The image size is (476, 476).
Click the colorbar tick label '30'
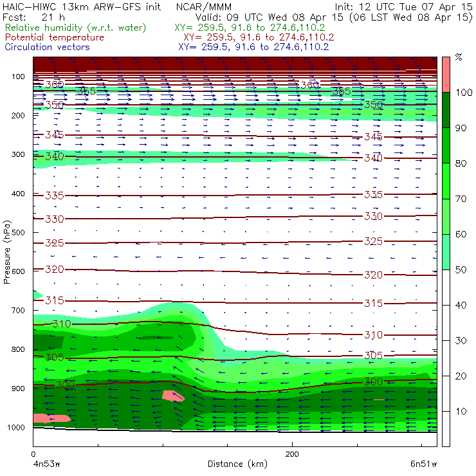point(461,341)
